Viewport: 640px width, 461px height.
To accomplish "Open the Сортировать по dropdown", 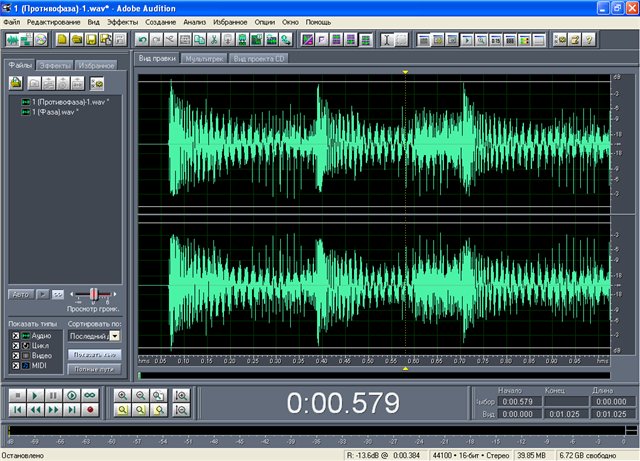I will pyautogui.click(x=114, y=337).
